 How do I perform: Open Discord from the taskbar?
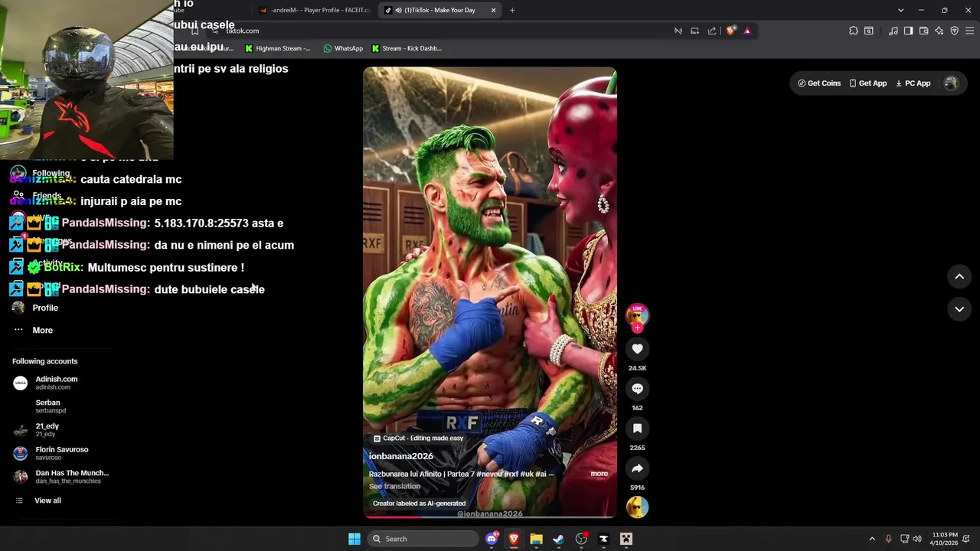(492, 539)
